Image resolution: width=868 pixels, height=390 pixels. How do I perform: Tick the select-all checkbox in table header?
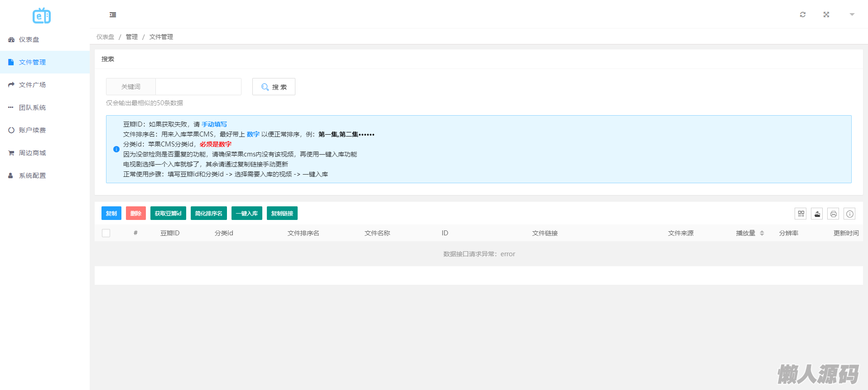[106, 233]
